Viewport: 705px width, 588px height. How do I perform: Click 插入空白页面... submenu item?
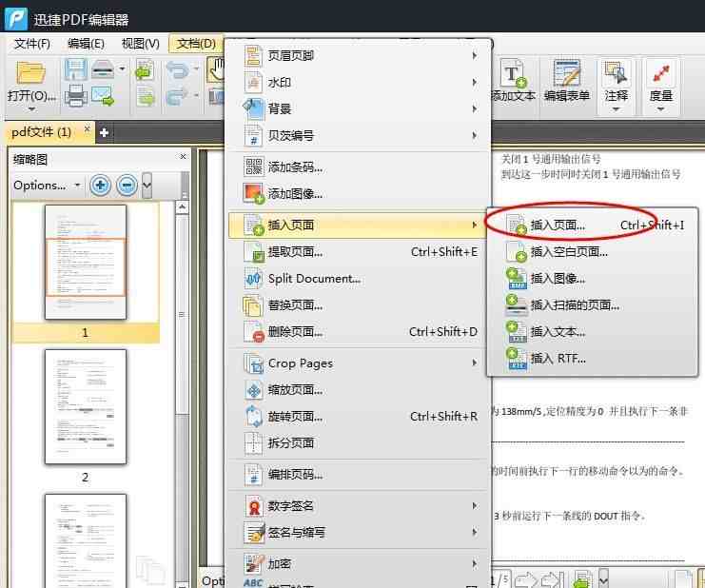594,252
